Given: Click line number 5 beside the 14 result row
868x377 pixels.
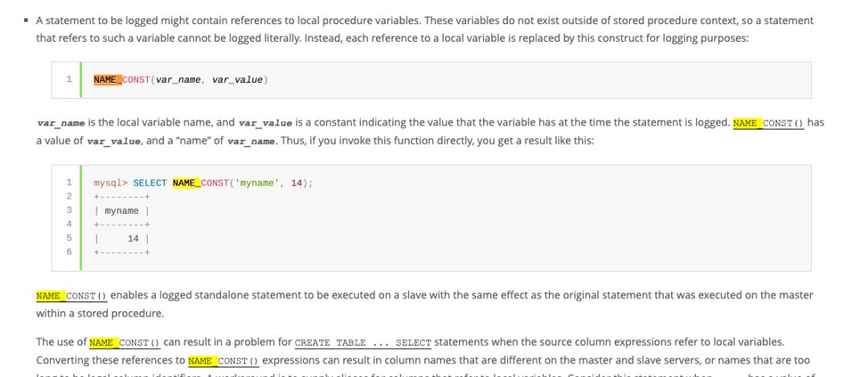Looking at the screenshot, I should 69,238.
